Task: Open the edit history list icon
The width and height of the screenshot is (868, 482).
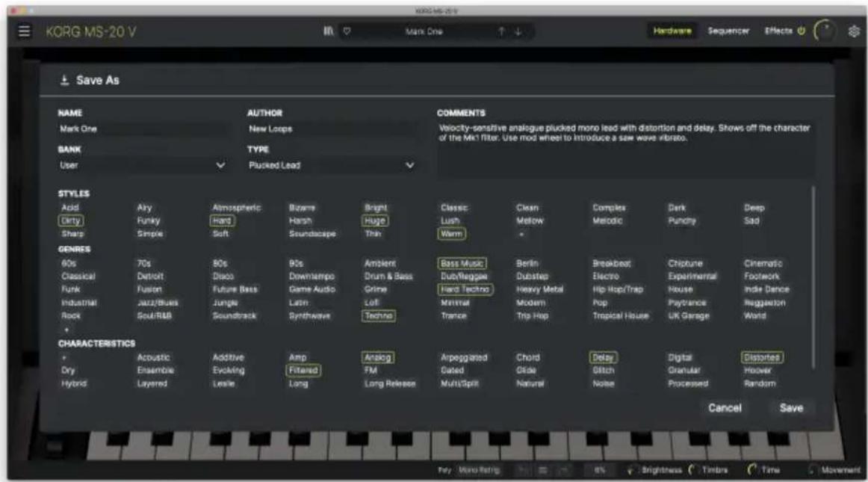Action: 543,470
